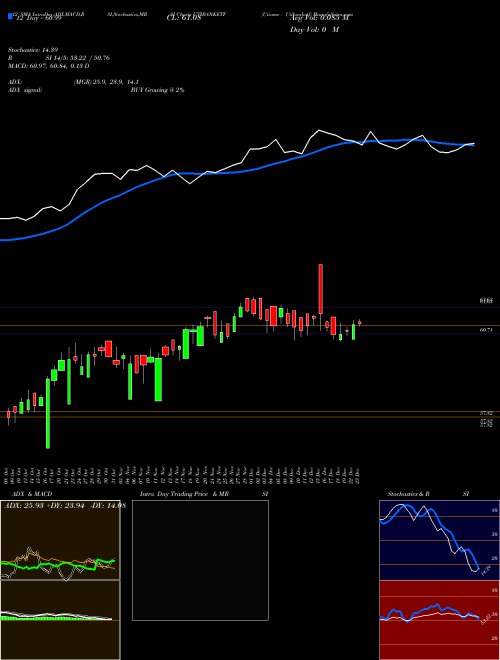500x660 pixels.
Task: Click the 'Day Vol: 0 M' label
Action: point(314,29)
